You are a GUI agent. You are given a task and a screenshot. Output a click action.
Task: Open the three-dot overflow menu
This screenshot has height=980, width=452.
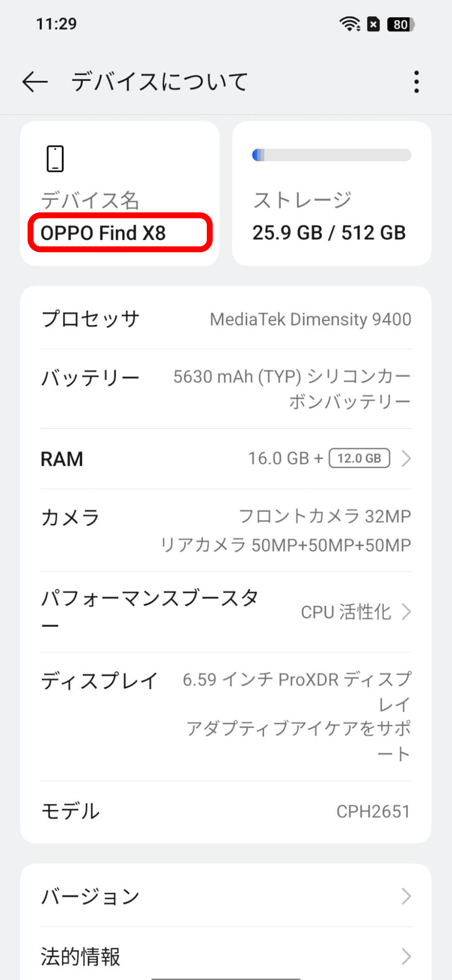point(417,82)
